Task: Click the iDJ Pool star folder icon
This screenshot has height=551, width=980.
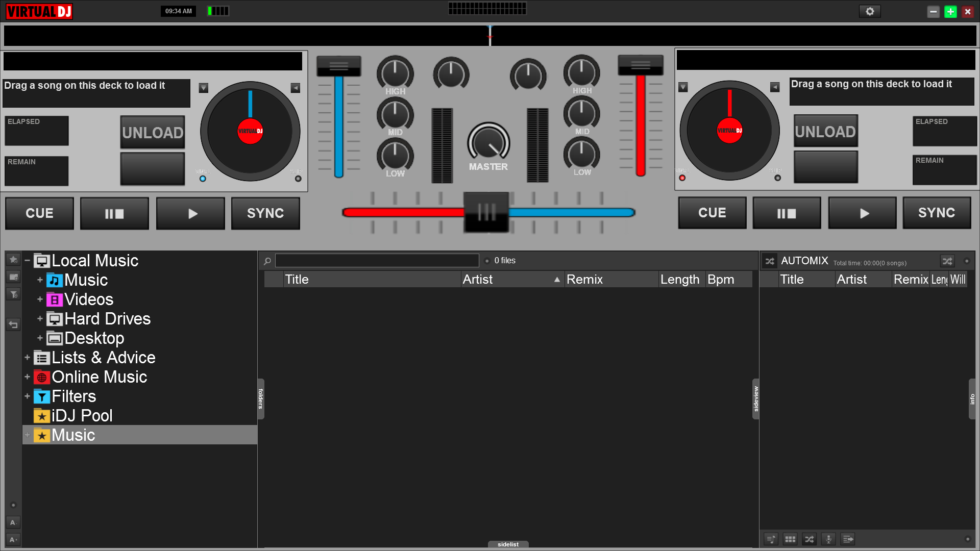Action: point(42,416)
